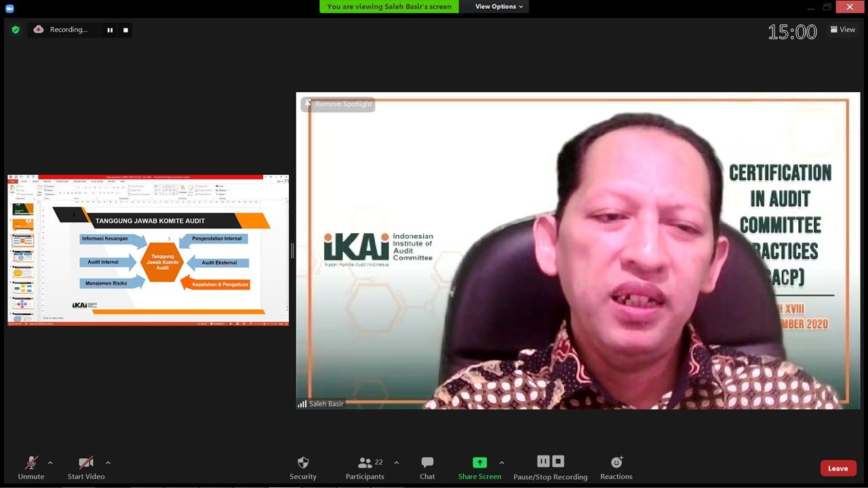Open the DESIGN tab in shared PowerPoint
The width and height of the screenshot is (868, 488).
pyautogui.click(x=47, y=182)
